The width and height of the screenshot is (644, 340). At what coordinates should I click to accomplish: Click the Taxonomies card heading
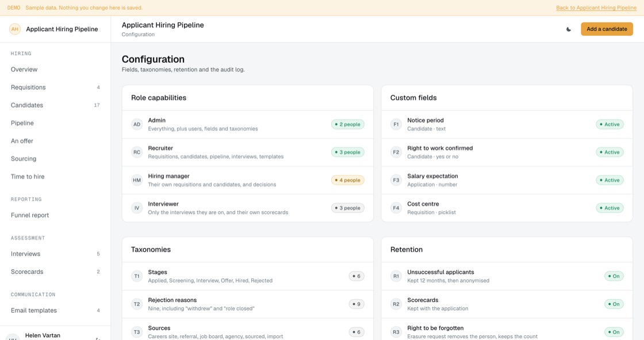click(x=151, y=250)
